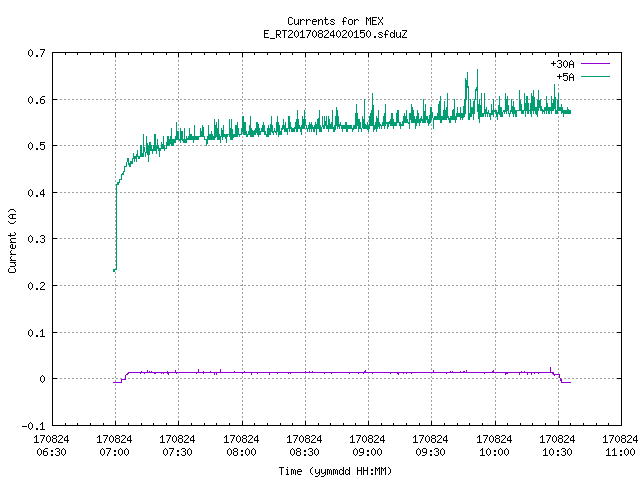Click the 0.4 y-axis tick label
Screen dimensions: 640x480
point(36,193)
